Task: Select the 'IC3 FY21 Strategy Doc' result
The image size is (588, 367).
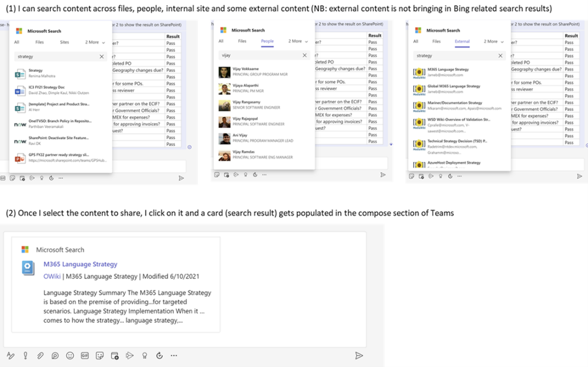Action: [61, 90]
